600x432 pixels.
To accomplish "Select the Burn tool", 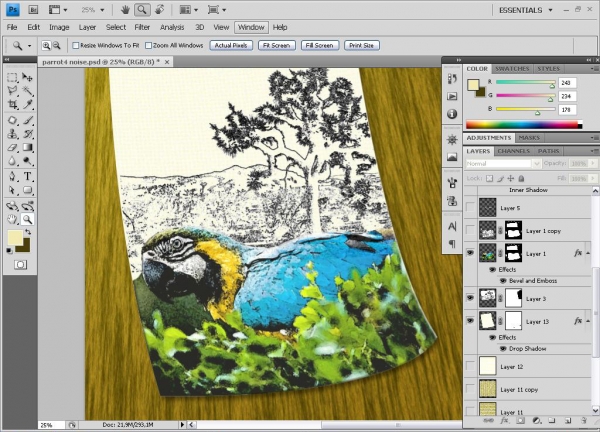I will point(27,161).
